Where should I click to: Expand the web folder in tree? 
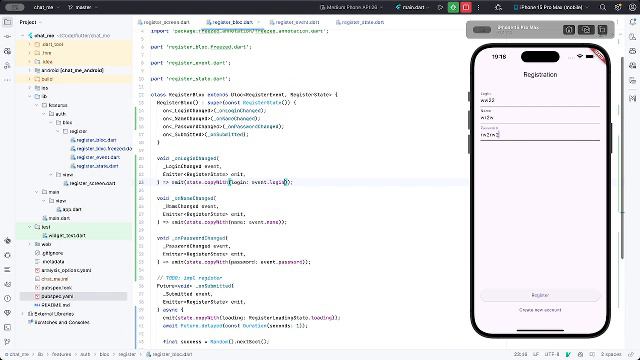click(30, 244)
